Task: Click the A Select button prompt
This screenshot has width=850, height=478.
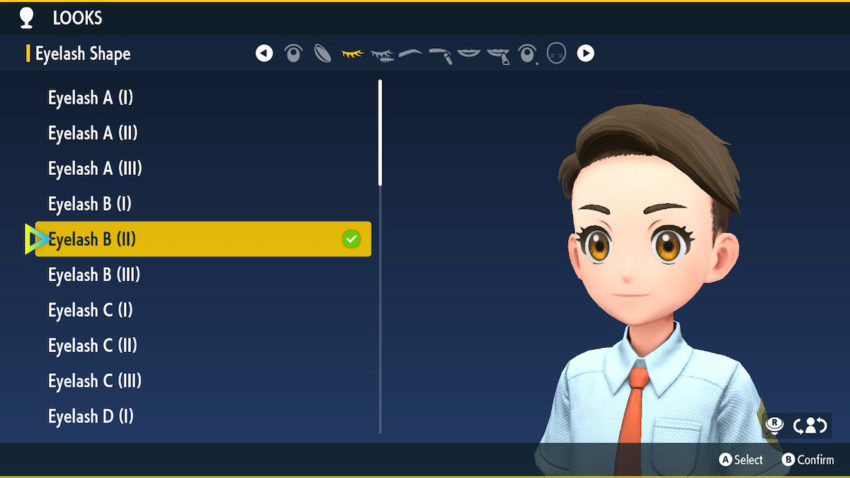Action: (x=741, y=460)
